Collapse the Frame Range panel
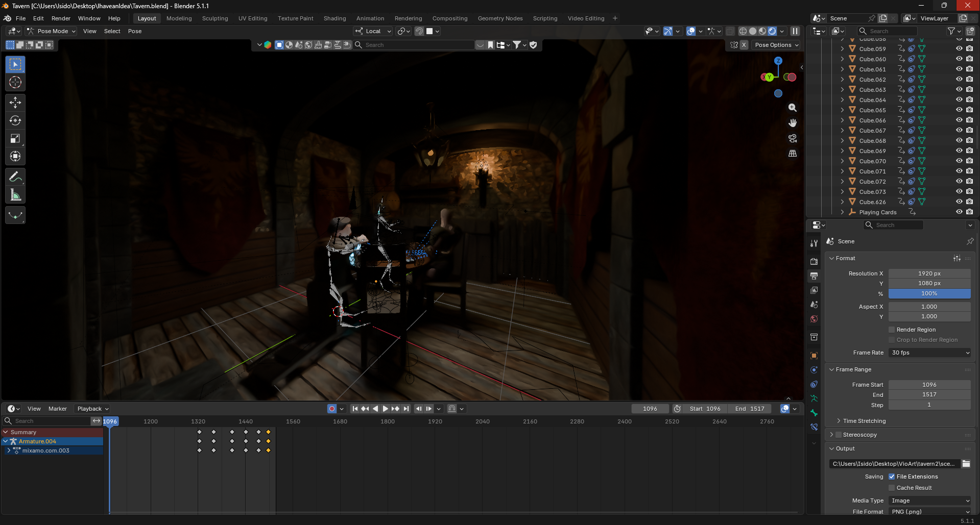Viewport: 980px width, 525px height. [x=831, y=369]
